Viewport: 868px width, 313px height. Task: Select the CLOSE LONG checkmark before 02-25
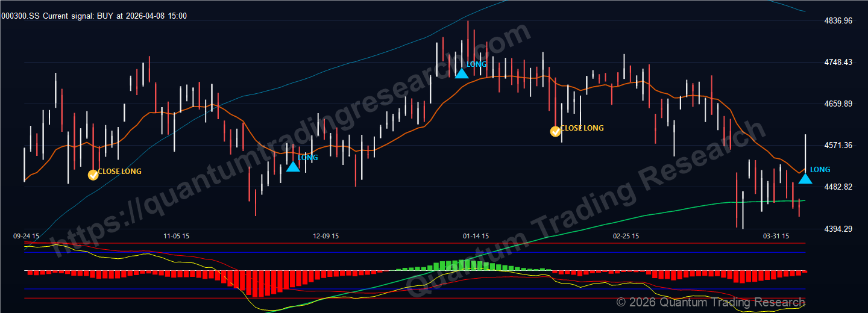click(x=555, y=131)
